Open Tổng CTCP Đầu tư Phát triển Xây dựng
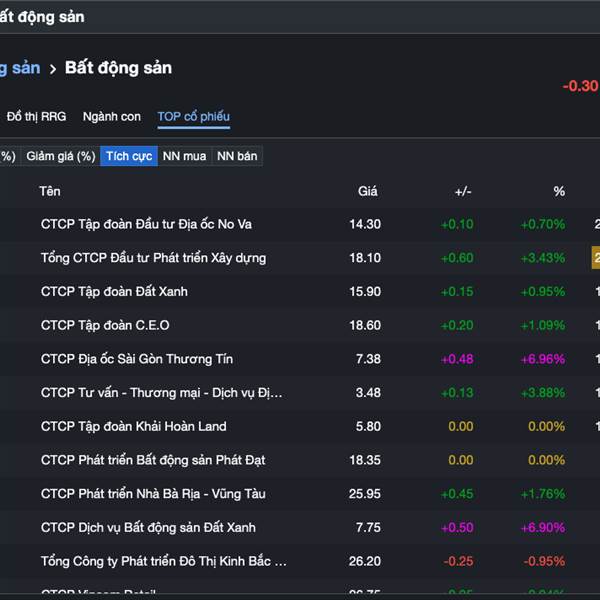Viewport: 600px width, 600px height. click(153, 258)
